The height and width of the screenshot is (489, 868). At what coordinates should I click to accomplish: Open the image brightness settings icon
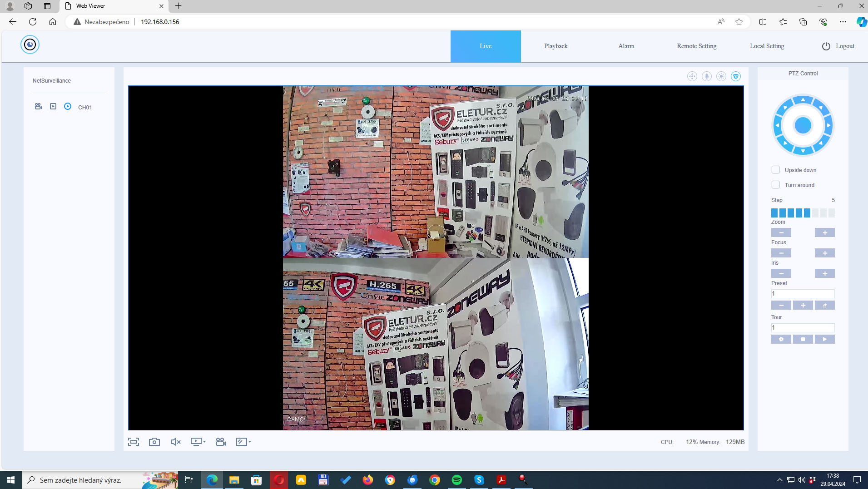coord(721,76)
